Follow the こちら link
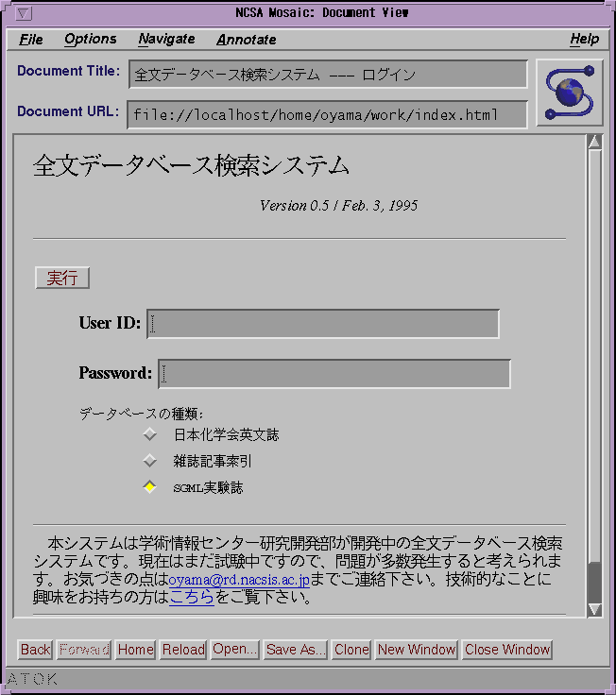Screen dimensions: 616x695 pos(192,597)
